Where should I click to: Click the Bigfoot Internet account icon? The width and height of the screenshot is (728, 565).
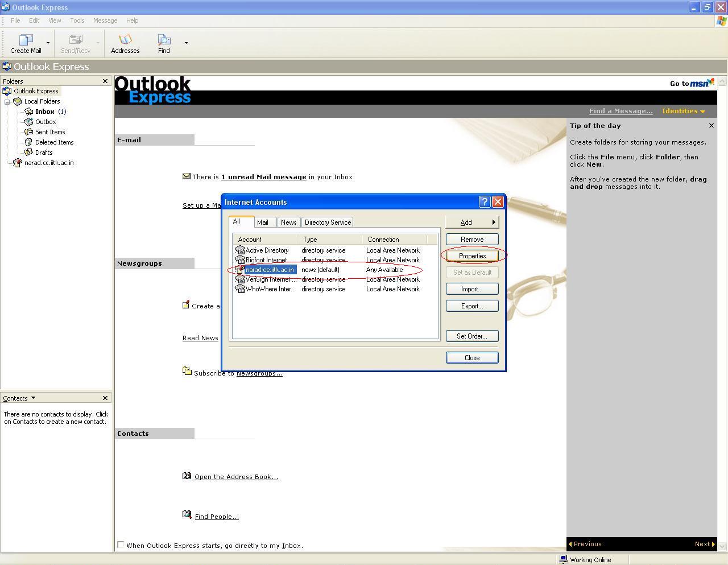[240, 260]
